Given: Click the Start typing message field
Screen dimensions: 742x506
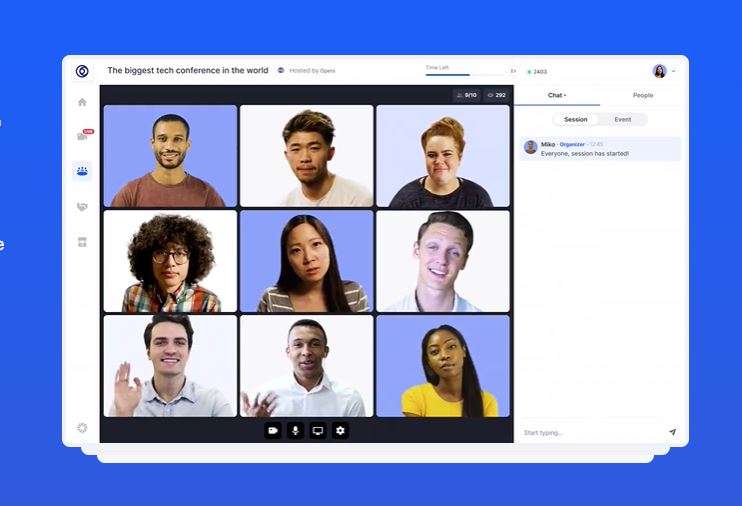Looking at the screenshot, I should (590, 432).
